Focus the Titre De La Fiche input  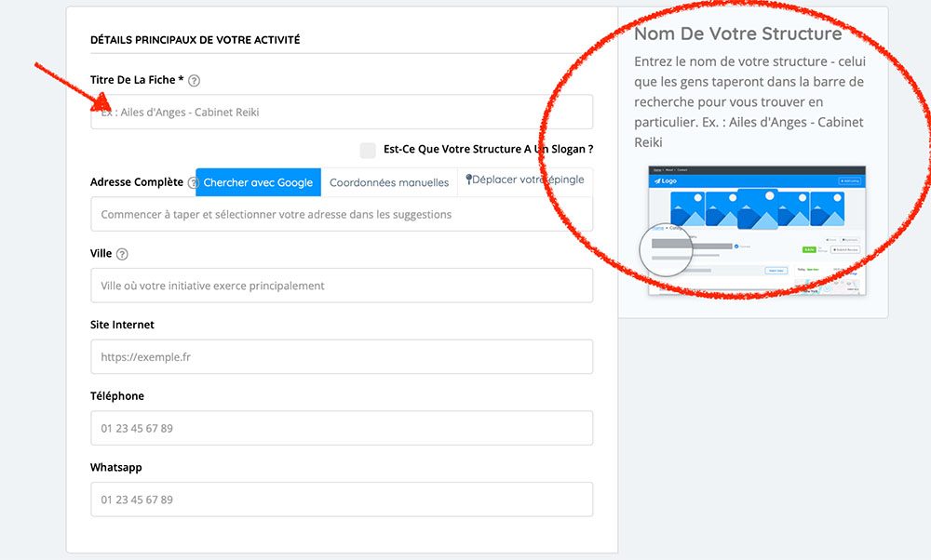[341, 113]
